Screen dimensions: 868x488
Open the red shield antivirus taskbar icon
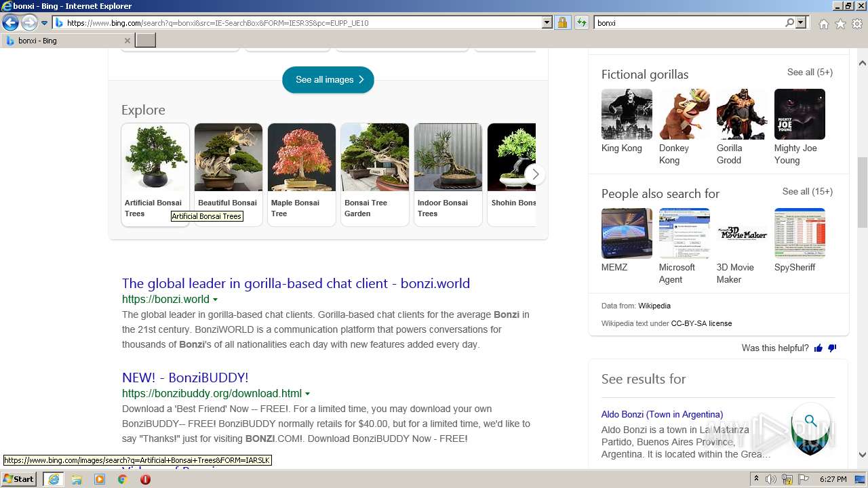coord(145,479)
